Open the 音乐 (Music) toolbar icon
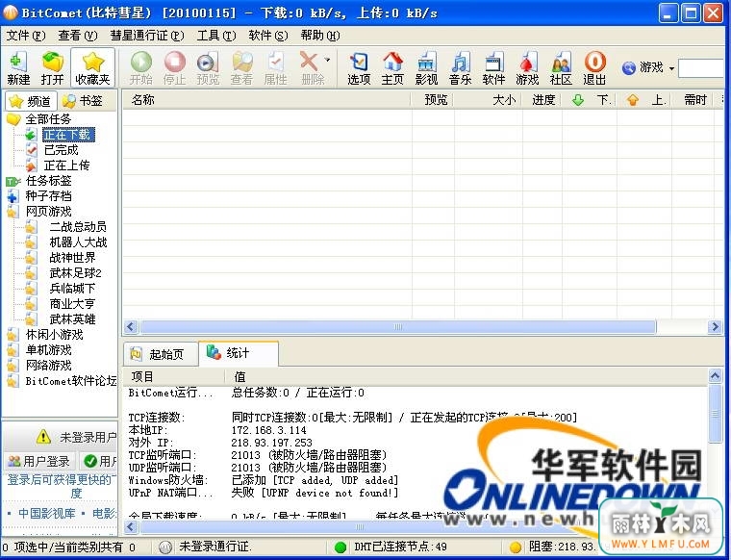 coord(460,68)
